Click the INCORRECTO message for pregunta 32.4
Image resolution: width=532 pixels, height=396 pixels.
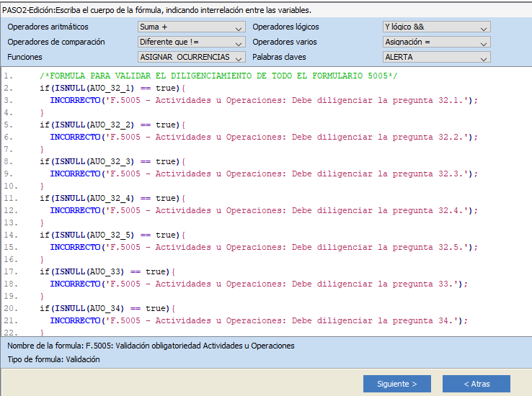[x=263, y=210]
